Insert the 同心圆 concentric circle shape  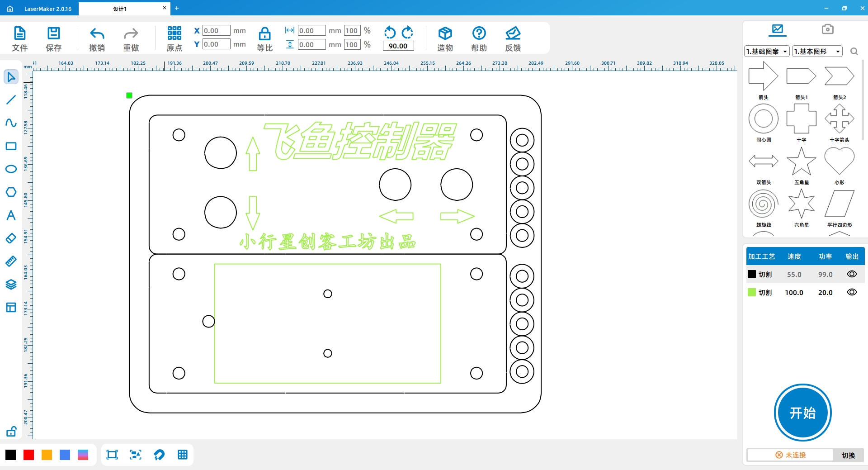point(764,119)
